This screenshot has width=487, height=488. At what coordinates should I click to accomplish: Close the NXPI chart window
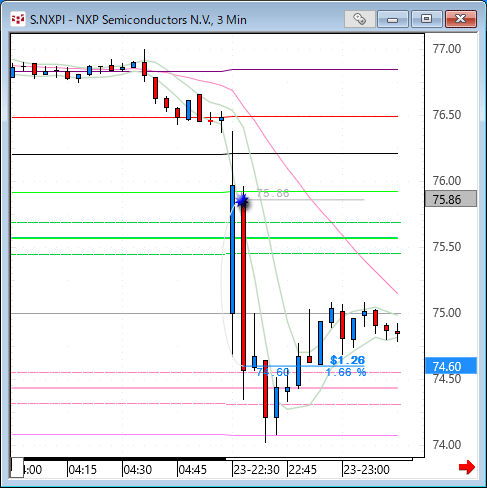point(461,19)
